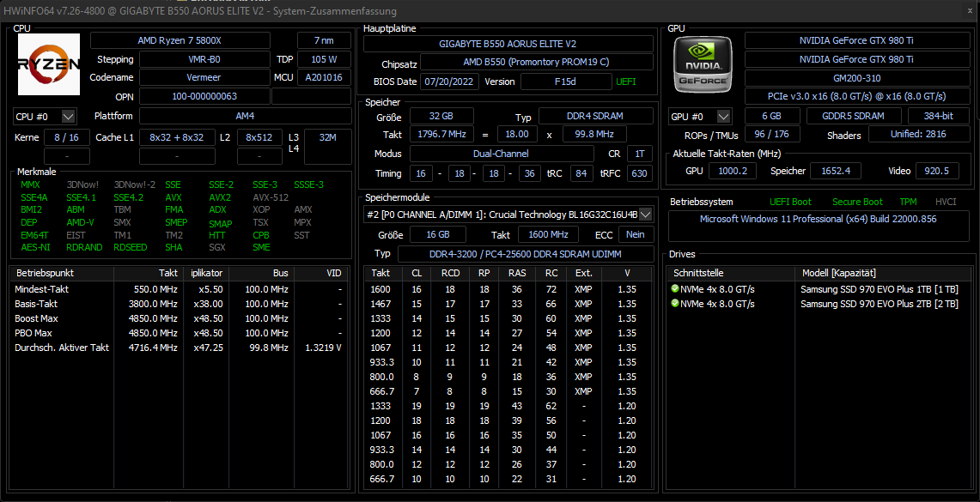Click the L1 cache 8x32 + 8x32 value
The image size is (980, 502).
click(177, 137)
